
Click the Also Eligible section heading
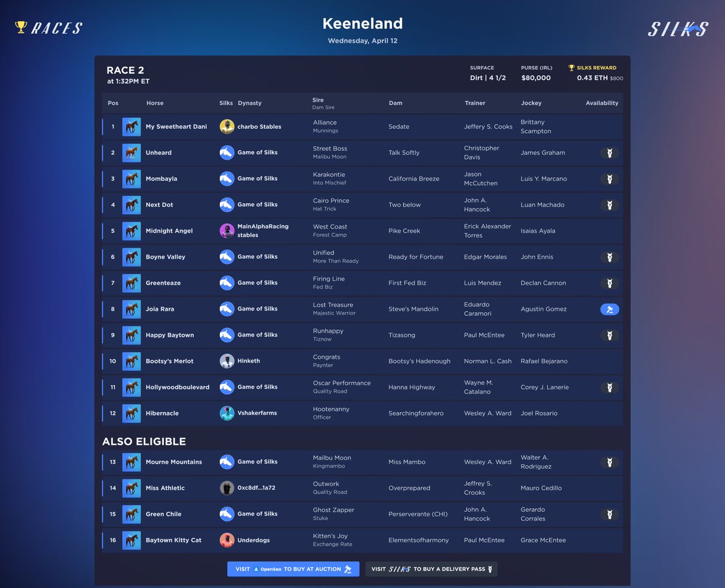point(144,442)
